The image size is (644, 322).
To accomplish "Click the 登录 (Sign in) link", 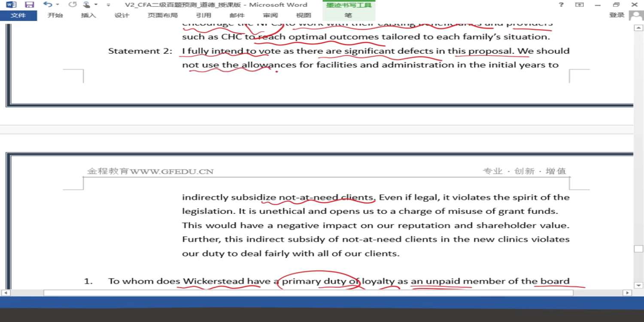I will click(x=617, y=15).
